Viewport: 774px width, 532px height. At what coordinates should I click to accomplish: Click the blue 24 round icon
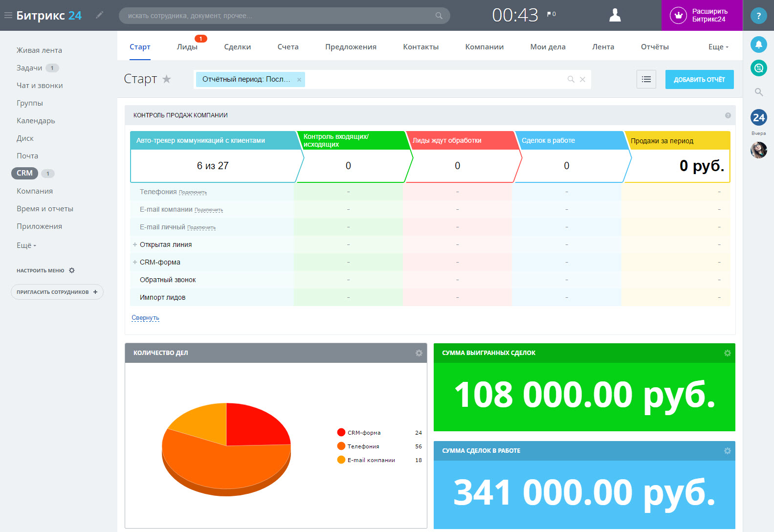tap(759, 117)
